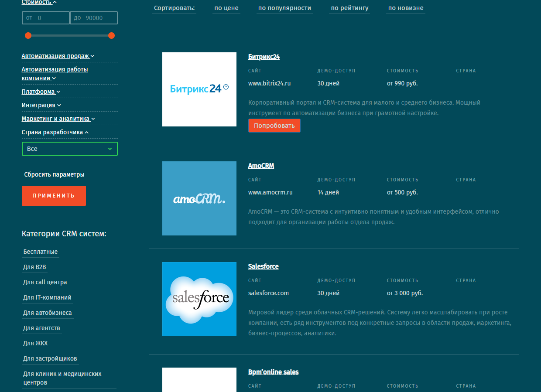
Task: Select the Для B2B category
Action: click(34, 267)
